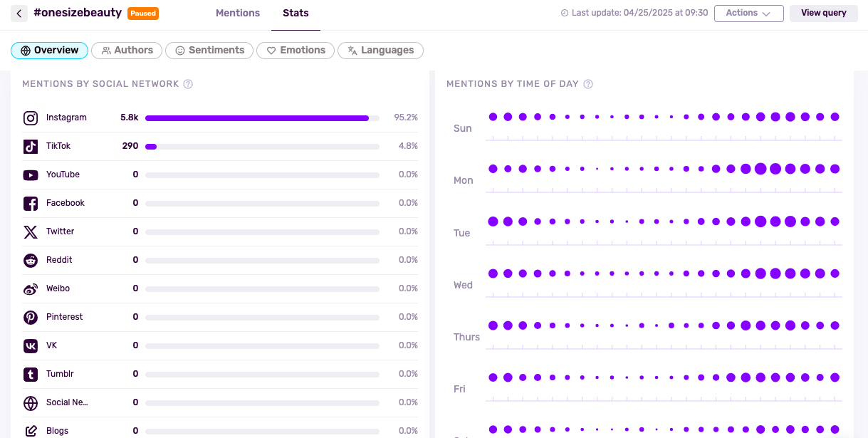Switch to the Sentiments view pill
This screenshot has width=868, height=438.
point(209,51)
